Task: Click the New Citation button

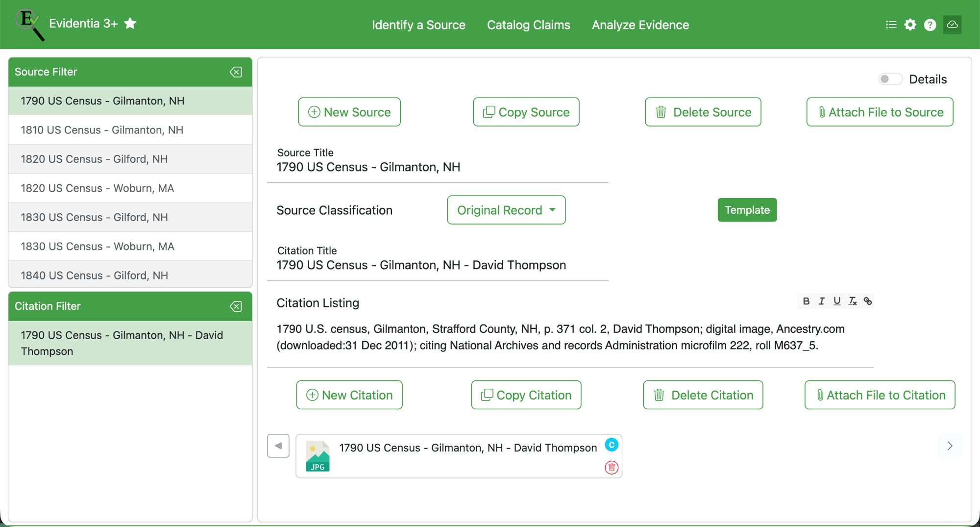Action: (x=349, y=395)
